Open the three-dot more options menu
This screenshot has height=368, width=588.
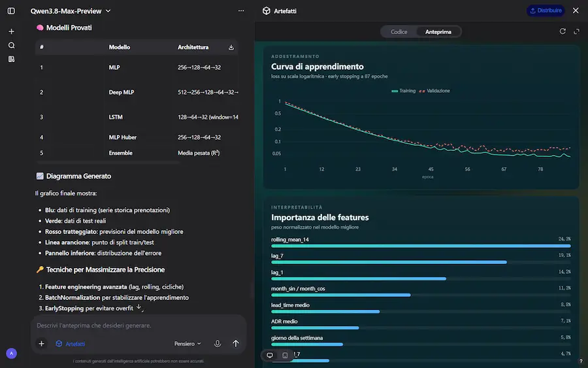click(x=241, y=11)
